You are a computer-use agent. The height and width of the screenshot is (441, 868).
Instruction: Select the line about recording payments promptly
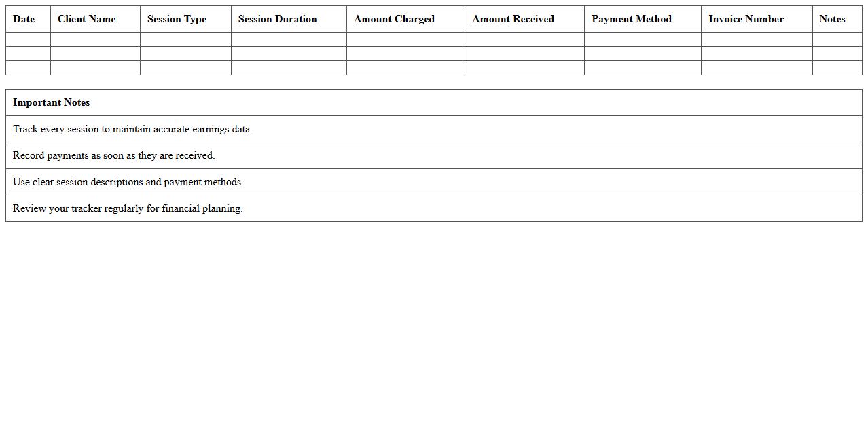click(x=112, y=155)
